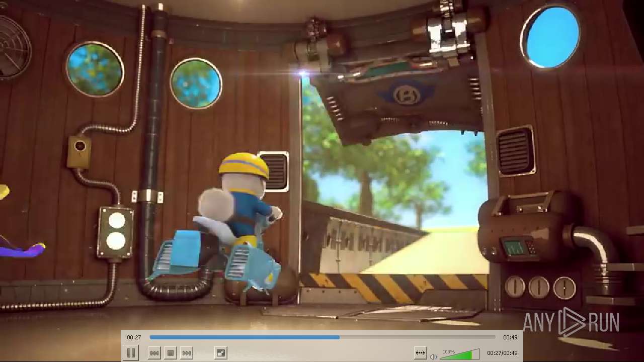This screenshot has height=362, width=644.
Task: Leave fullscreen using the fullscreen toggle icon
Action: [221, 353]
